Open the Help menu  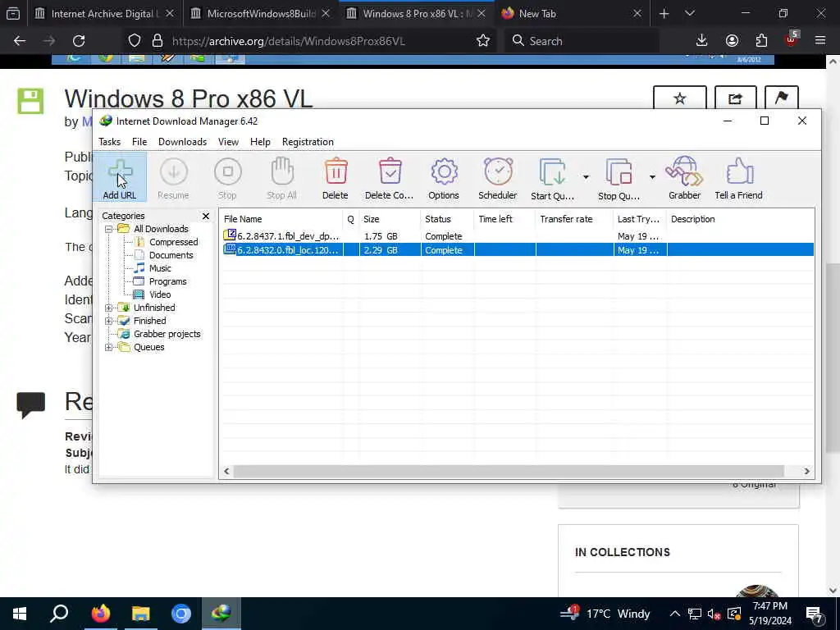260,142
